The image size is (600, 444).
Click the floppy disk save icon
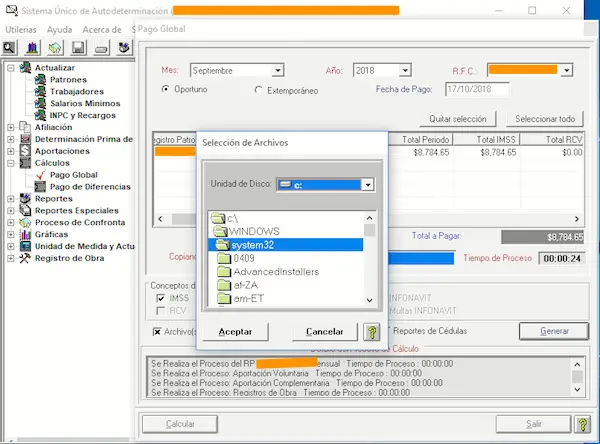click(x=78, y=48)
